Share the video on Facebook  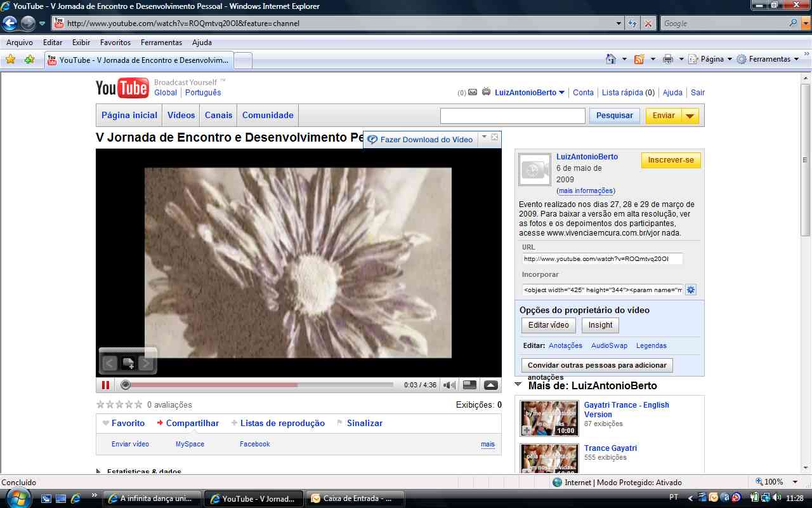coord(254,444)
